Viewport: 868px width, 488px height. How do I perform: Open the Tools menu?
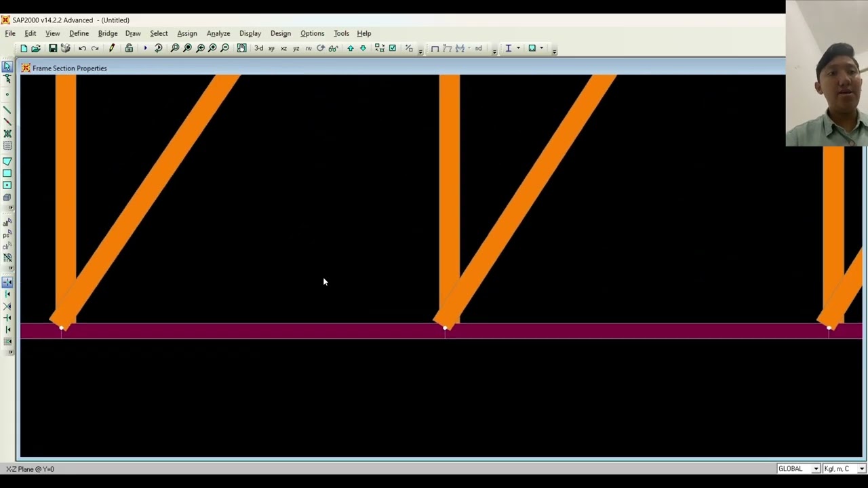tap(341, 33)
